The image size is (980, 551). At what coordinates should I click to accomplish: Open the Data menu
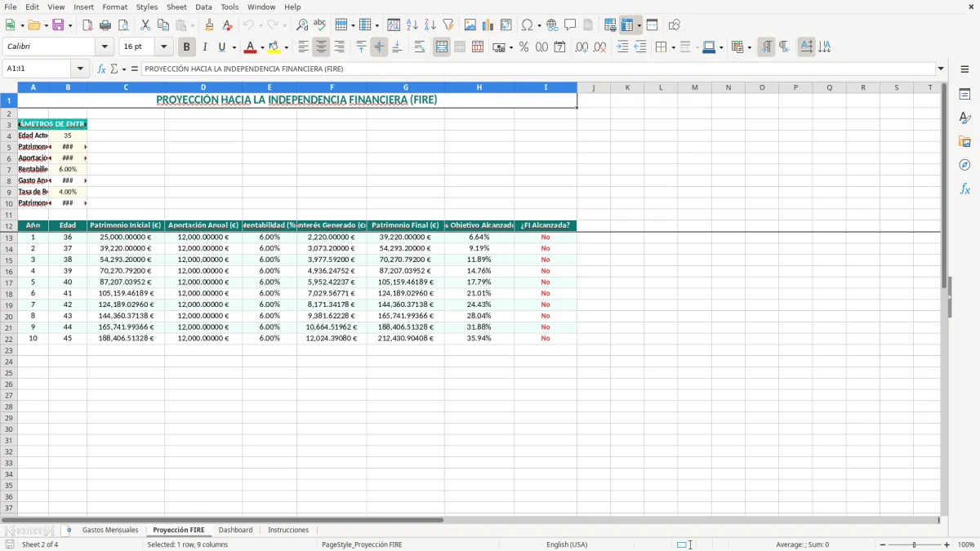203,7
